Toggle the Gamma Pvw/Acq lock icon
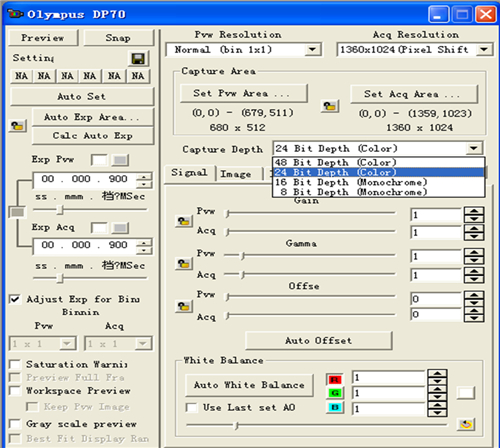 click(x=184, y=263)
